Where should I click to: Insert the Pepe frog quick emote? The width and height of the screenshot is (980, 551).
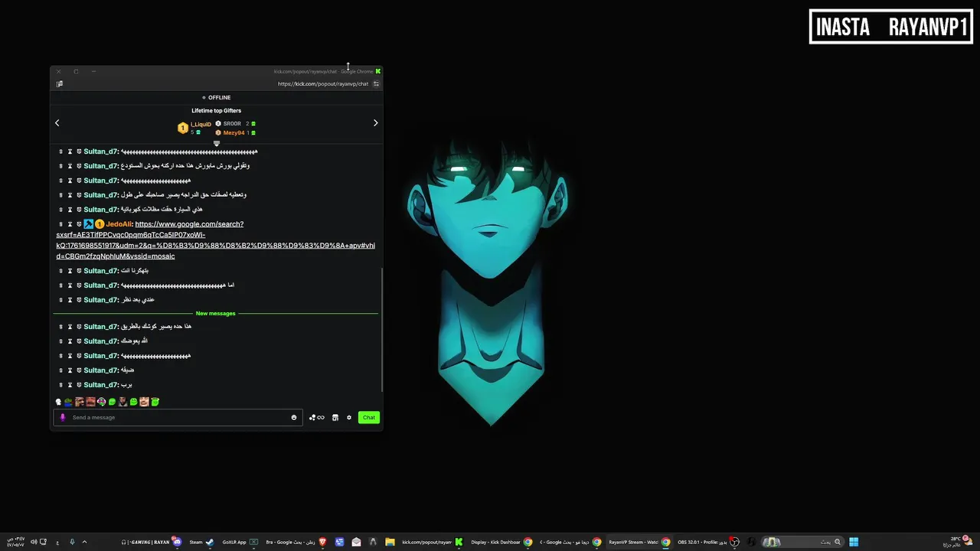pyautogui.click(x=69, y=402)
